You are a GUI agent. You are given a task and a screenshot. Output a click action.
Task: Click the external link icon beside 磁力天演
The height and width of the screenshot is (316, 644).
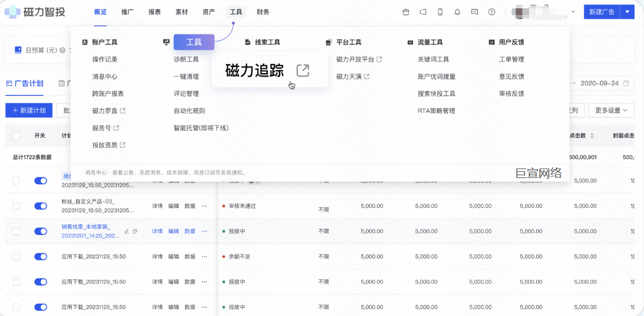point(367,77)
